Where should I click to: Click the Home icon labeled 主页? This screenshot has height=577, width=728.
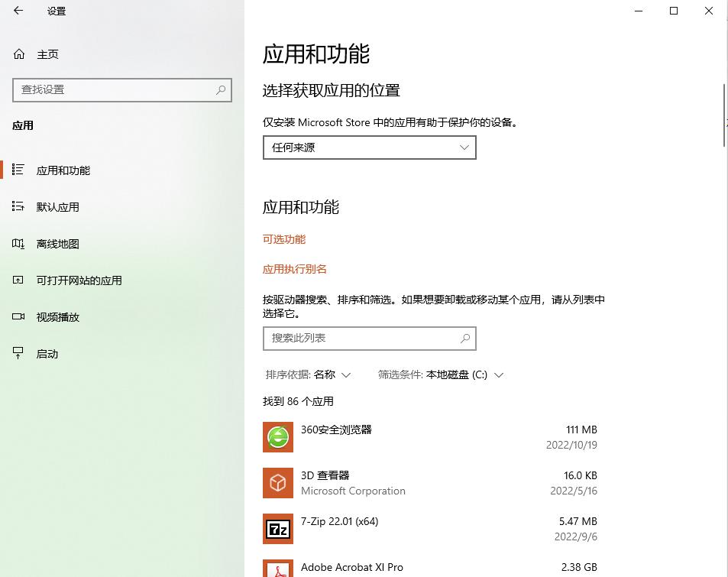point(18,53)
